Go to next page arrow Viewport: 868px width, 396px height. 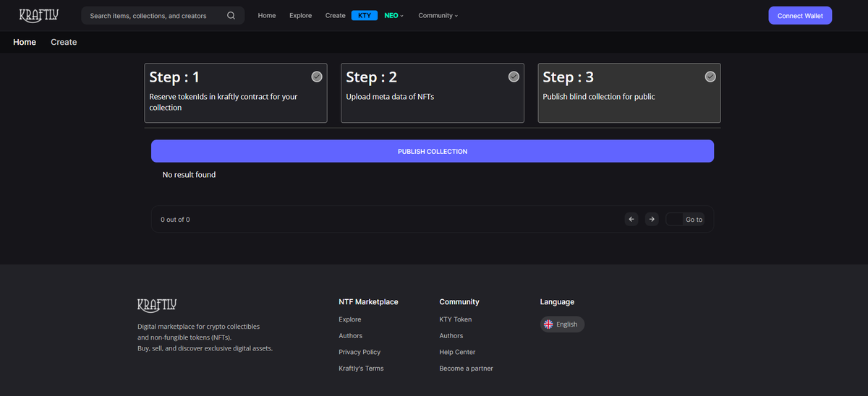tap(652, 219)
